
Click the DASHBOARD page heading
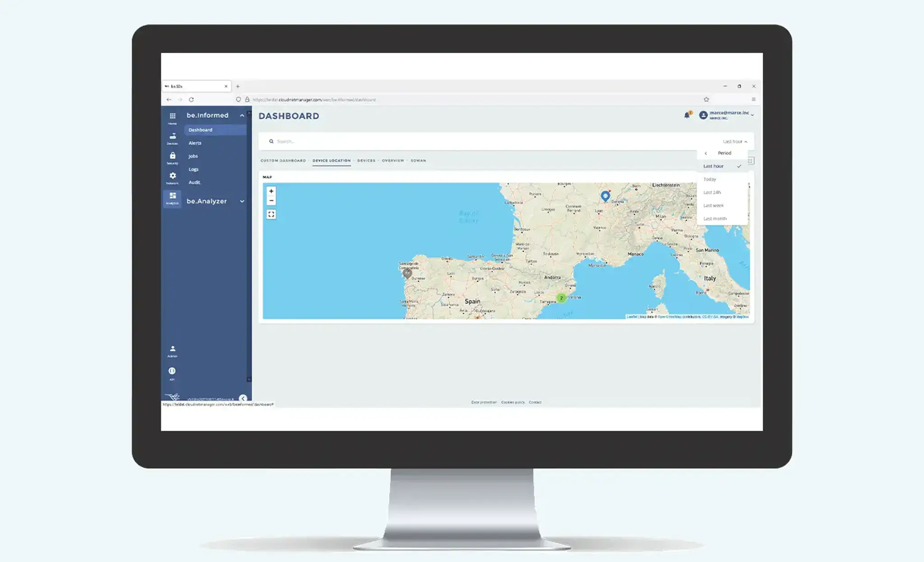pyautogui.click(x=289, y=116)
